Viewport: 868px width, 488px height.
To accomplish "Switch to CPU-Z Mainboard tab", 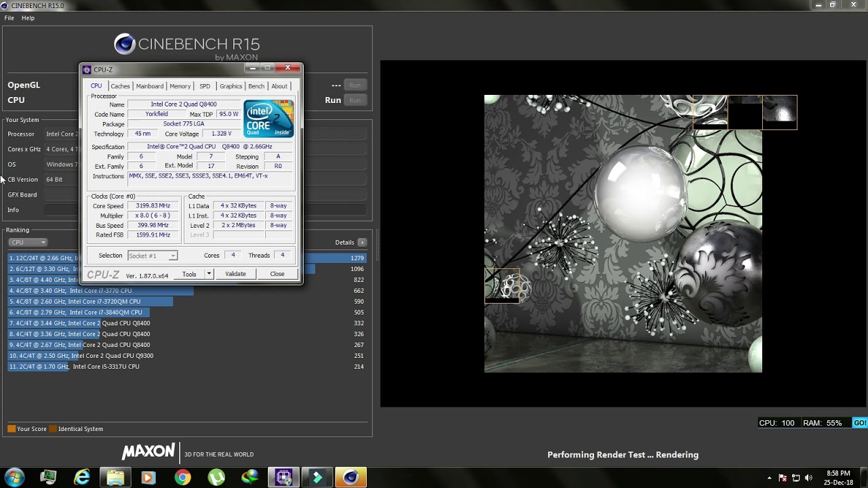I will [x=149, y=86].
